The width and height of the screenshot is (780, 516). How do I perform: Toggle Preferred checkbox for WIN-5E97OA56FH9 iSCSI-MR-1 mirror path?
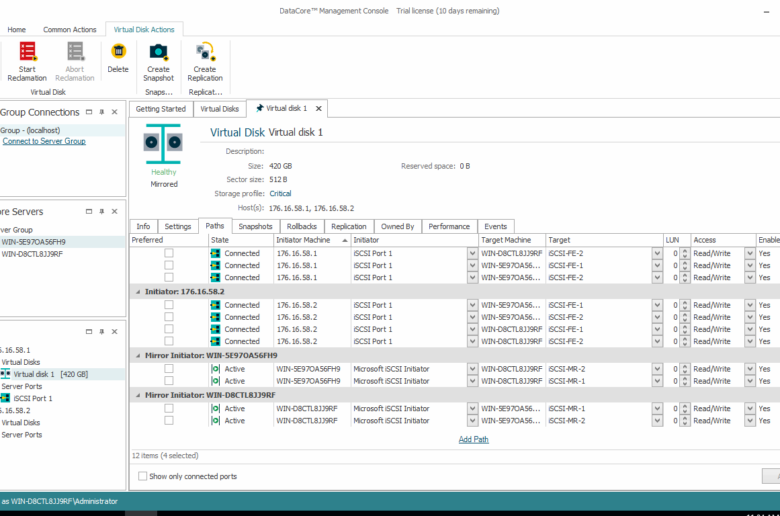pyautogui.click(x=169, y=381)
